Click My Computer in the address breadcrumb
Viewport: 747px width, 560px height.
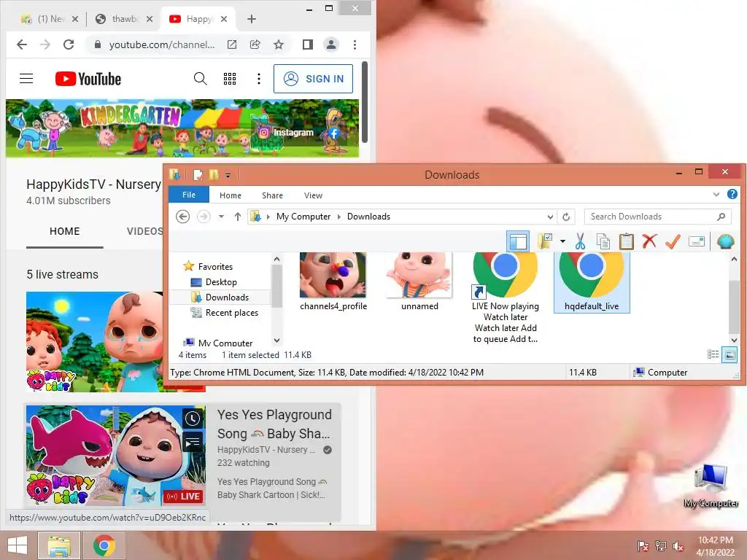(x=303, y=217)
